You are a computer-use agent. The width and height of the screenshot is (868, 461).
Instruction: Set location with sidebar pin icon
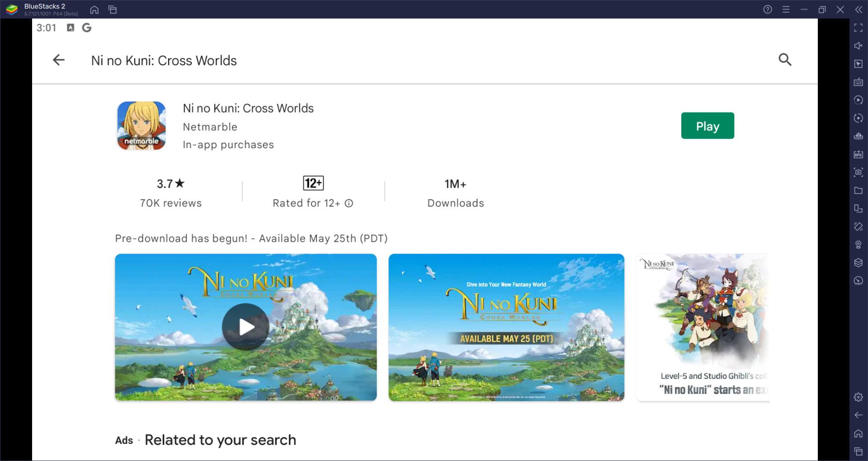(x=858, y=245)
